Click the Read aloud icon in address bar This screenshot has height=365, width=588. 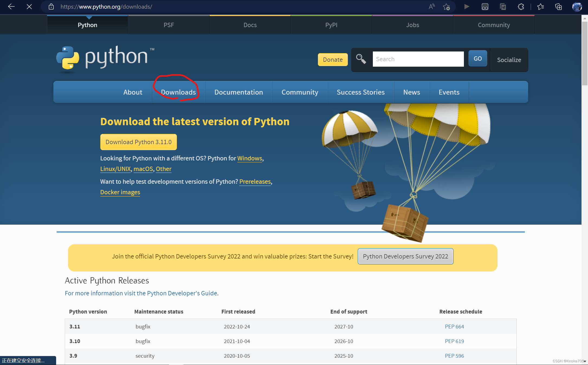(x=432, y=7)
